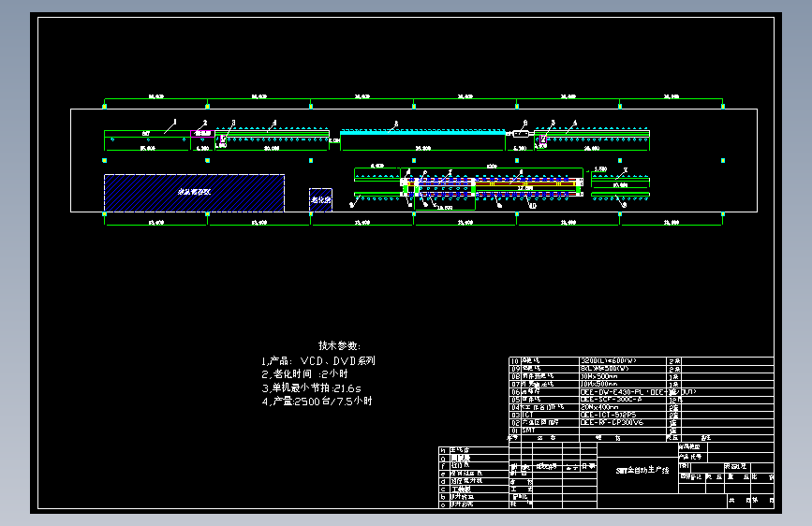Select callout number "7" near right conveyor

click(626, 169)
